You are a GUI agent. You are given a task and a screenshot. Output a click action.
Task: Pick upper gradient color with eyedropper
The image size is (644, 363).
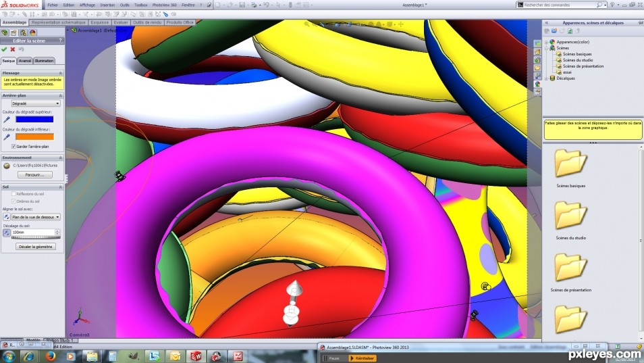pyautogui.click(x=7, y=119)
